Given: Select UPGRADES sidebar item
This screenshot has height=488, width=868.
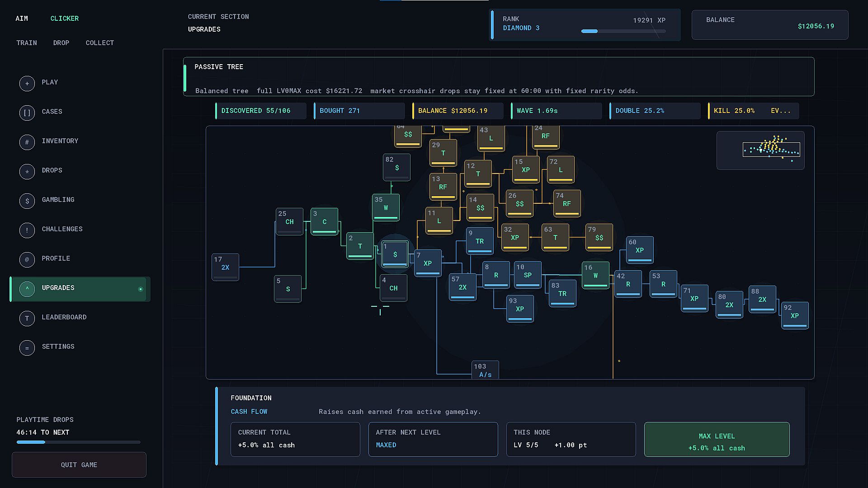Looking at the screenshot, I should pyautogui.click(x=80, y=289).
